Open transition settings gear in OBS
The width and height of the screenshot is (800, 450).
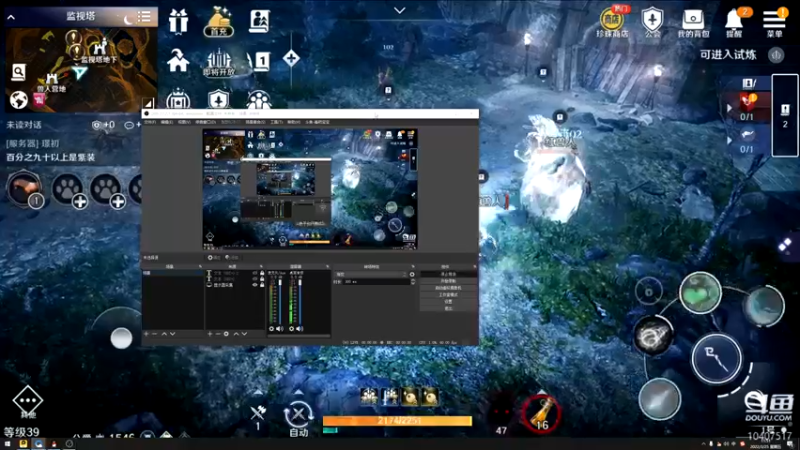pos(412,274)
